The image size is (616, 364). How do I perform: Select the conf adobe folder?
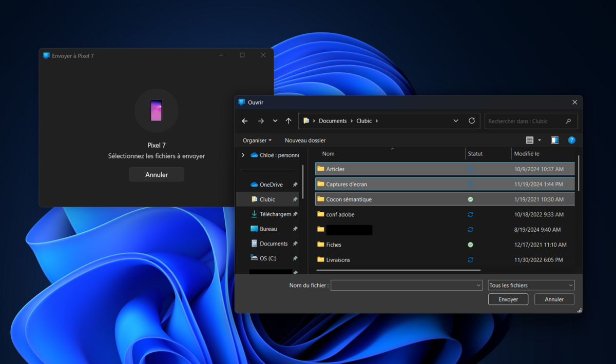pos(445,214)
